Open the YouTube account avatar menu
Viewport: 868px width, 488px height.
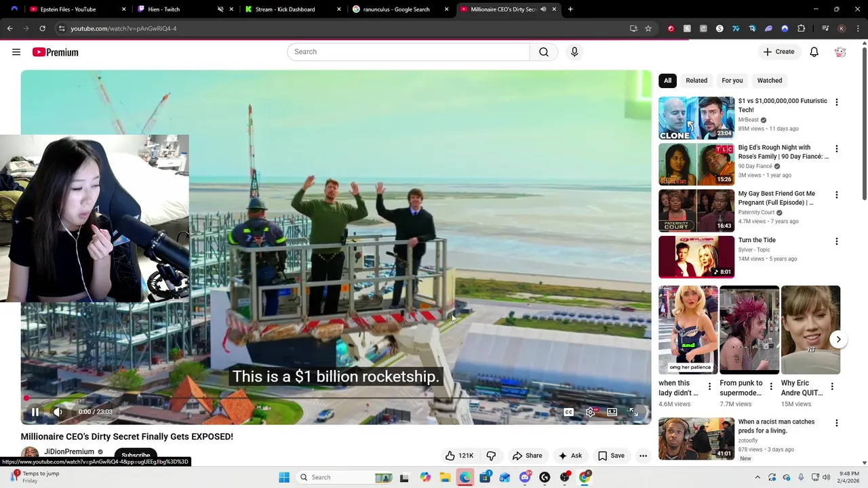(840, 52)
